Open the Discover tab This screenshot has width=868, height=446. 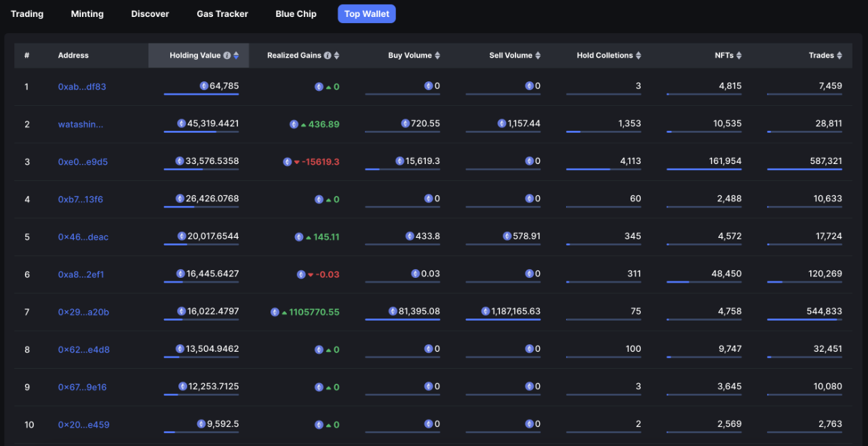click(150, 14)
